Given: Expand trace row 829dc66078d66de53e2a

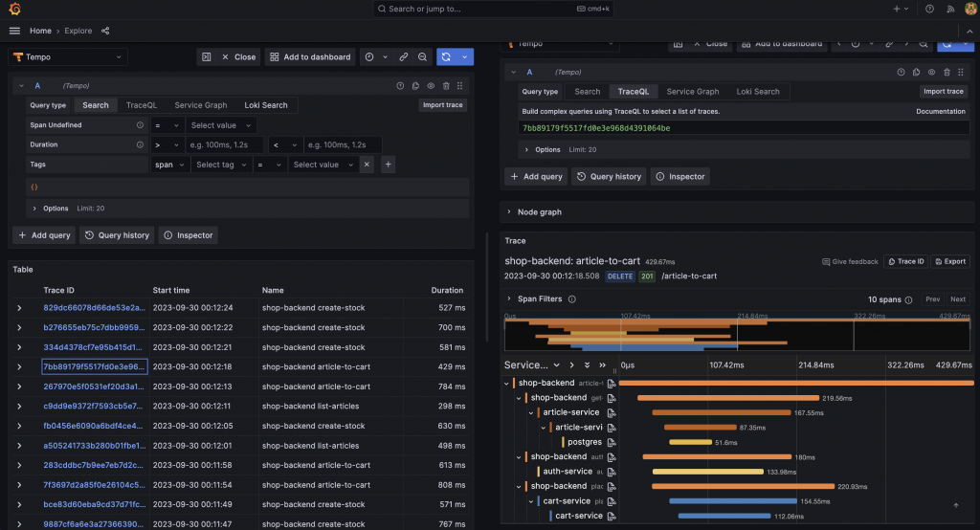Looking at the screenshot, I should [x=19, y=308].
